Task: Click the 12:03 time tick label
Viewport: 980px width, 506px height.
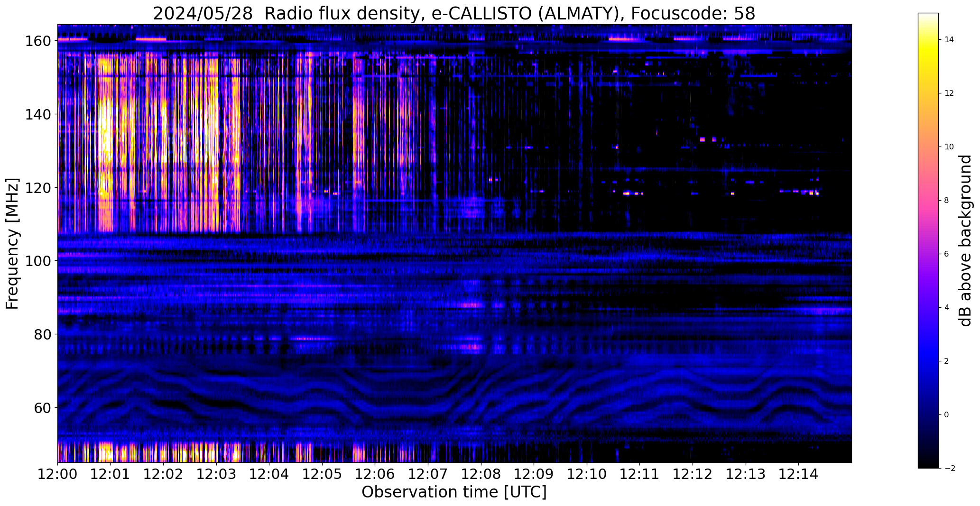Action: point(216,474)
